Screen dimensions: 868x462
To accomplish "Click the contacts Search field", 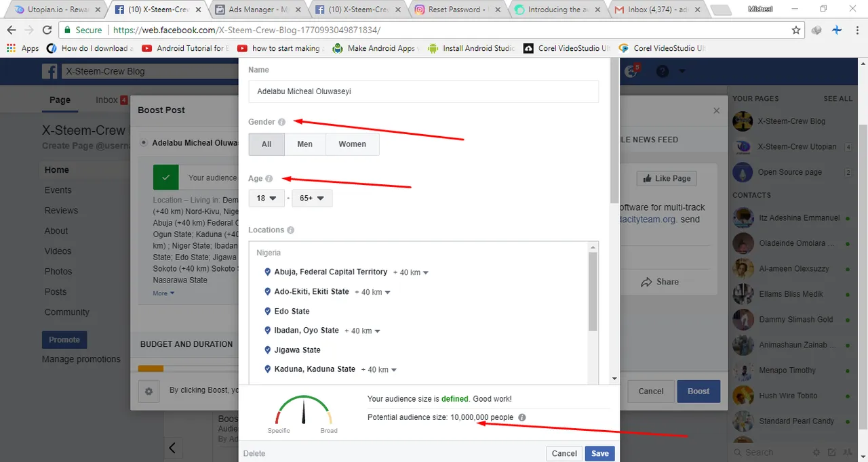I will coord(770,453).
